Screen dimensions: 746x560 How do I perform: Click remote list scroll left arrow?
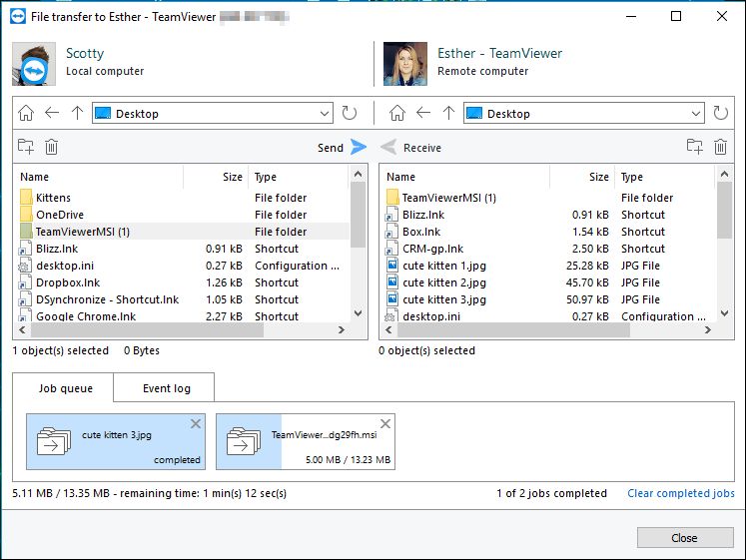tap(388, 330)
